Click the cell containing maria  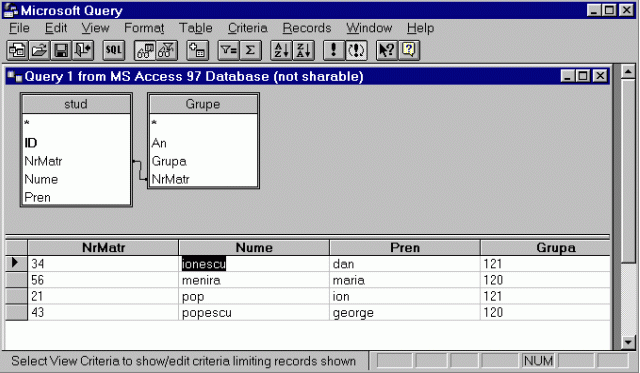405,280
